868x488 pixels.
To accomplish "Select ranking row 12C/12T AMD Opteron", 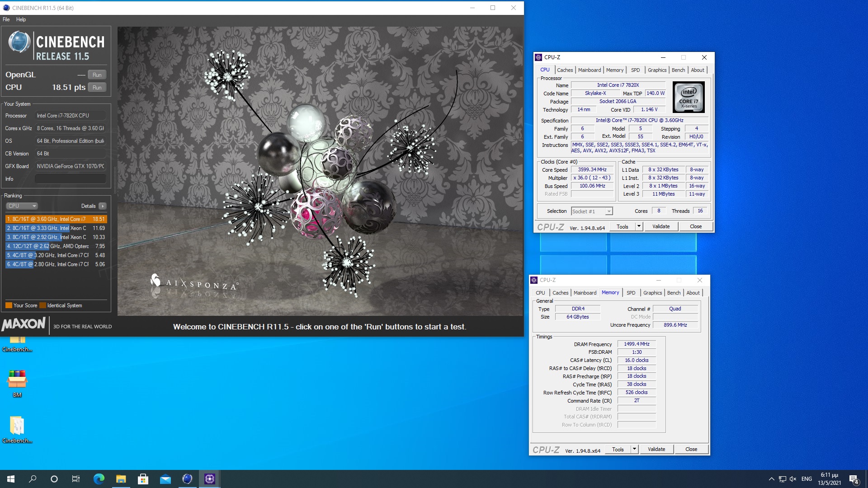I will 56,246.
